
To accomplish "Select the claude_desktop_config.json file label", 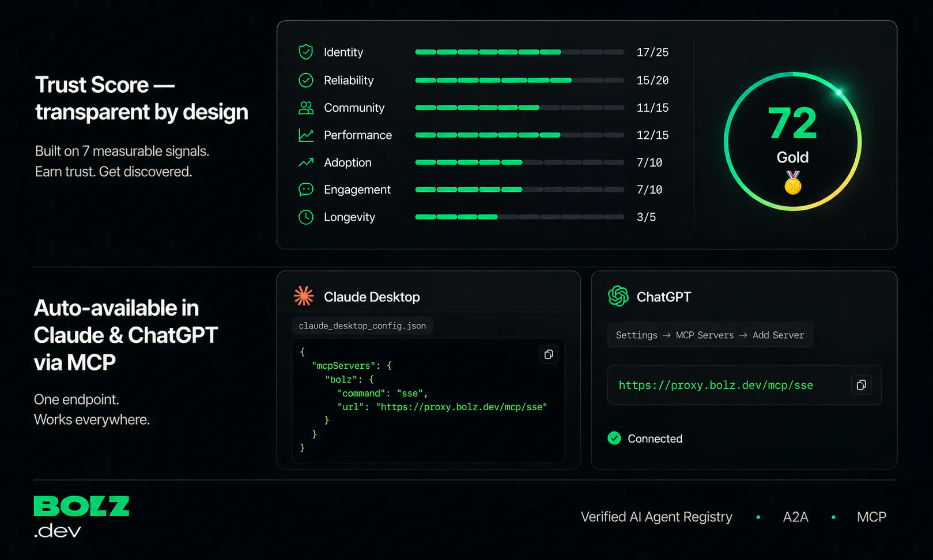I will (x=362, y=326).
